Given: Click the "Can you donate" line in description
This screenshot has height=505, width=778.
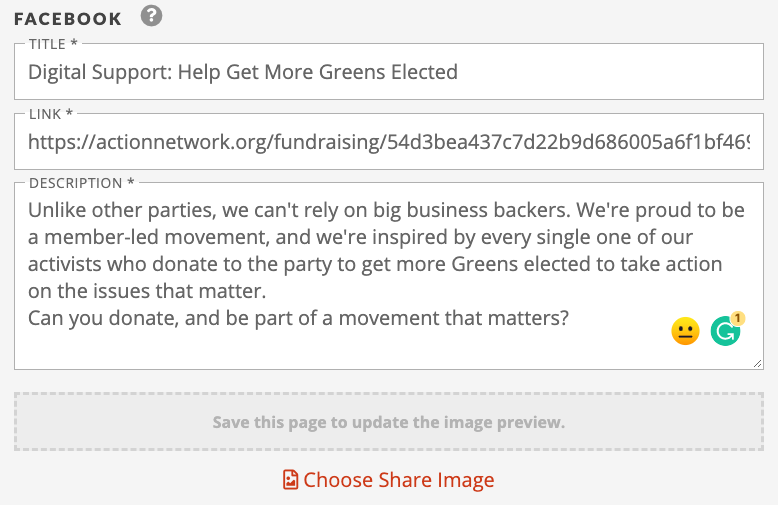Looking at the screenshot, I should click(298, 318).
